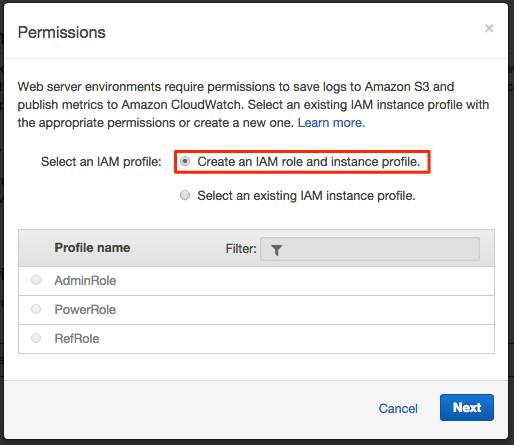
Task: Click the 'Select an existing IAM instance profile' label
Action: [x=306, y=196]
